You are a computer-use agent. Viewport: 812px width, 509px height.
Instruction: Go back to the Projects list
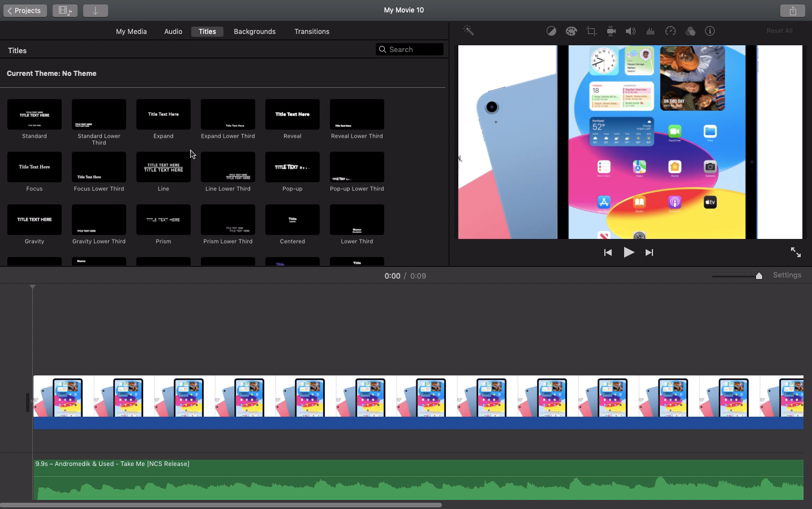pyautogui.click(x=25, y=10)
